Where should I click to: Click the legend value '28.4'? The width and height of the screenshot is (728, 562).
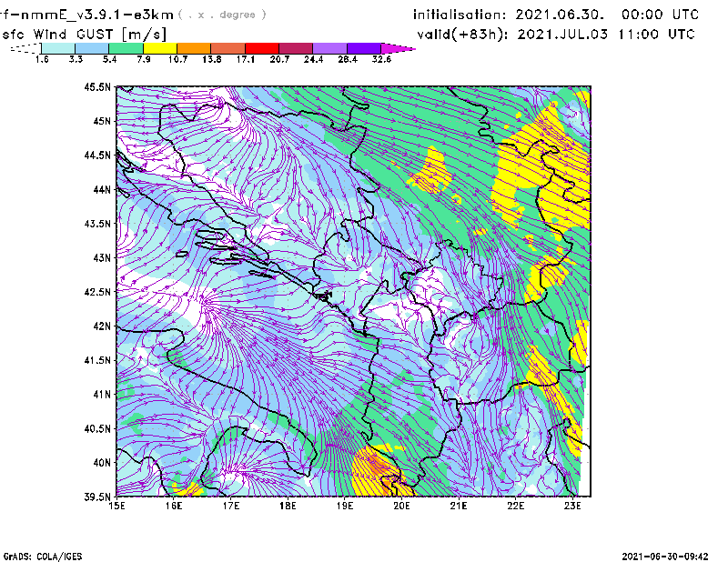(x=348, y=59)
